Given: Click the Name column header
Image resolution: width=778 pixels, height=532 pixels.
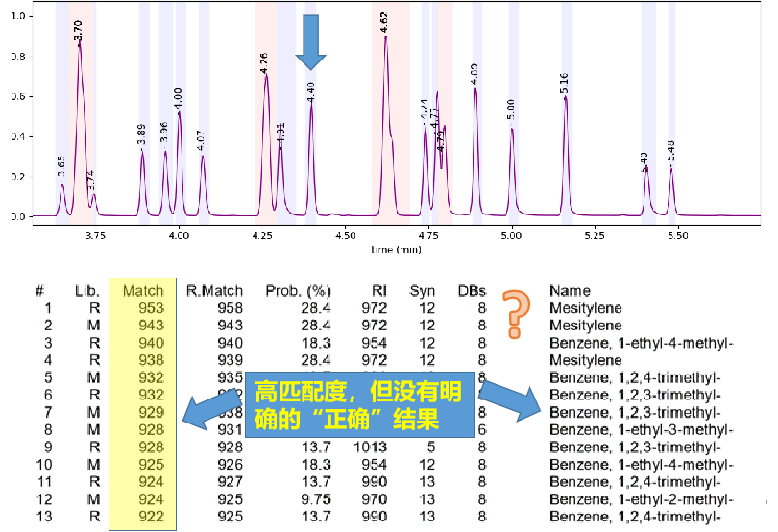Looking at the screenshot, I should (570, 291).
